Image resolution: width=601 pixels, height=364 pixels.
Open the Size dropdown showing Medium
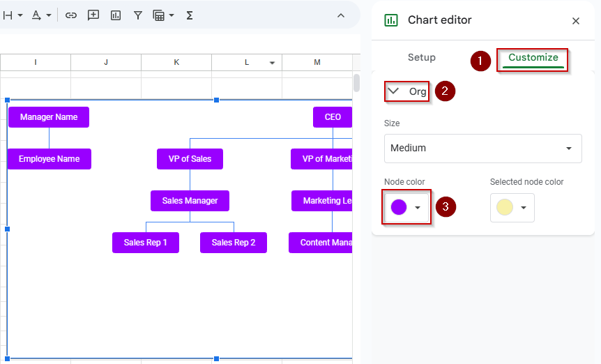(483, 149)
